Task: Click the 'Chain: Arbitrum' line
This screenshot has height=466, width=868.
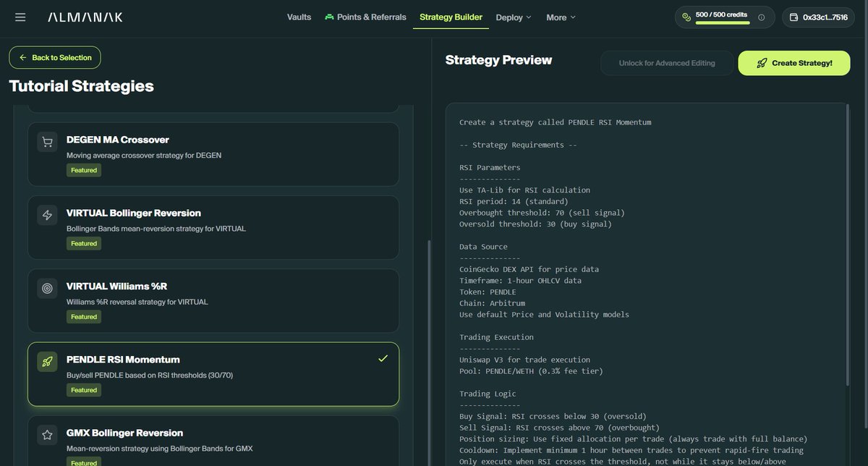Action: (x=492, y=303)
